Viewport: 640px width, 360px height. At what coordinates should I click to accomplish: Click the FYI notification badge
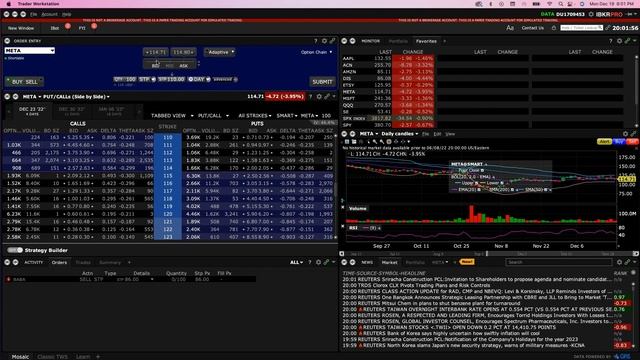[94, 26]
